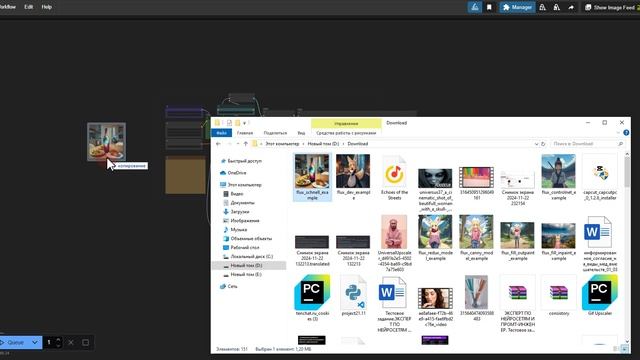Click the Queue button in ComfyUI

coord(14,342)
